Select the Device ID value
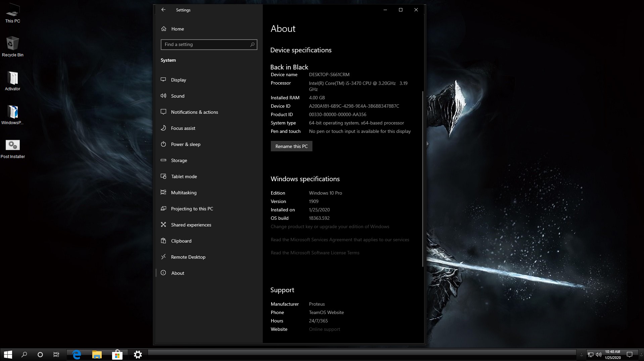 coord(354,106)
